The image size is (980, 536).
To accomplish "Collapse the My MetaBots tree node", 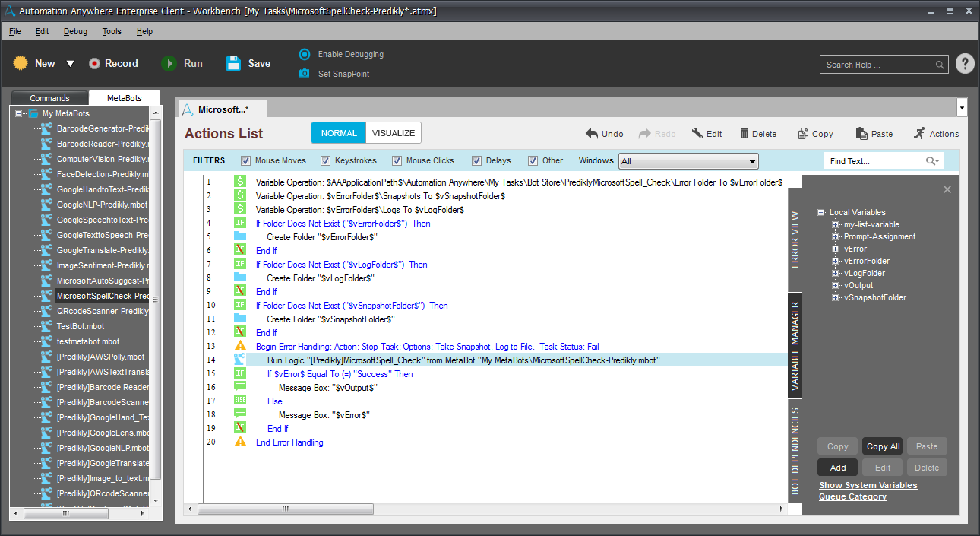I will (19, 113).
